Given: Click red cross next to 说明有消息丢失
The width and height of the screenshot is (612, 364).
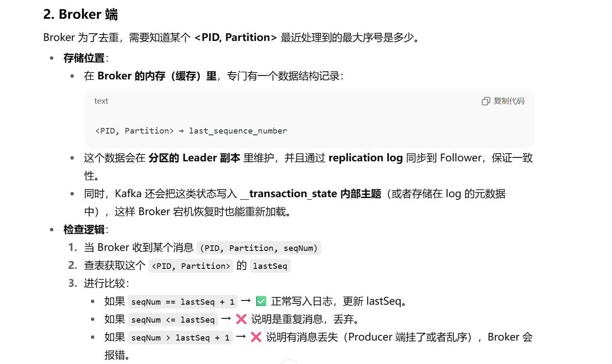Looking at the screenshot, I should click(x=256, y=337).
